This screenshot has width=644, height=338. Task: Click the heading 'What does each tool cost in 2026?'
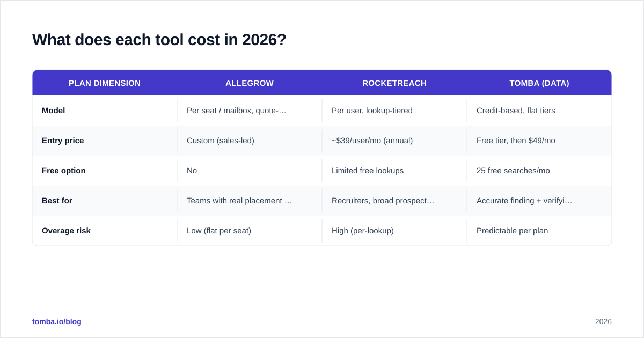pos(159,40)
